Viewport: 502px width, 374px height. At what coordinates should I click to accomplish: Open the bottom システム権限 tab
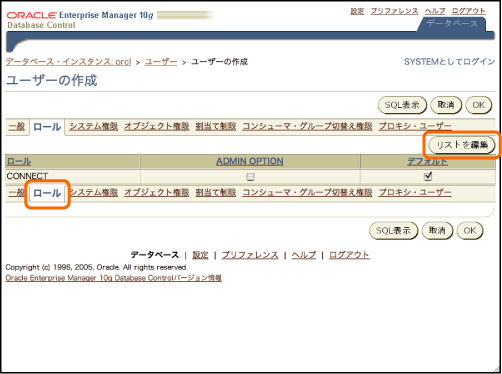point(94,192)
